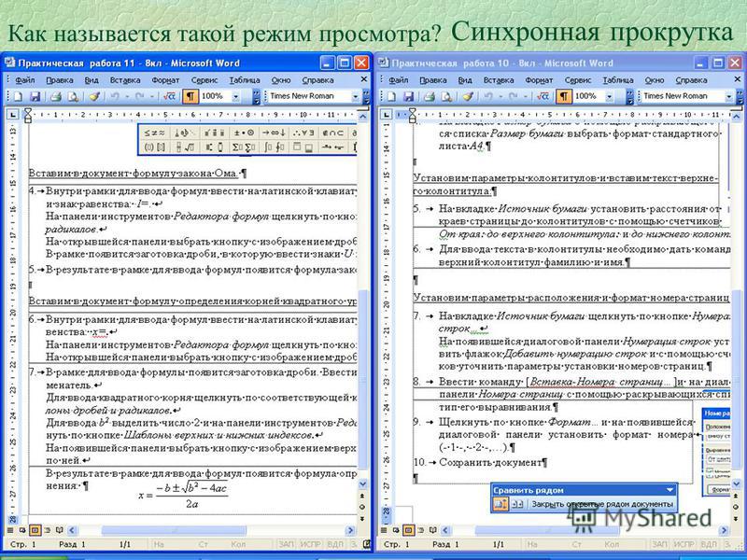Image resolution: width=747 pixels, height=560 pixels.
Task: Toggle Synchronous Scrolling button in Сравнить рядом toolbar
Action: [x=500, y=504]
